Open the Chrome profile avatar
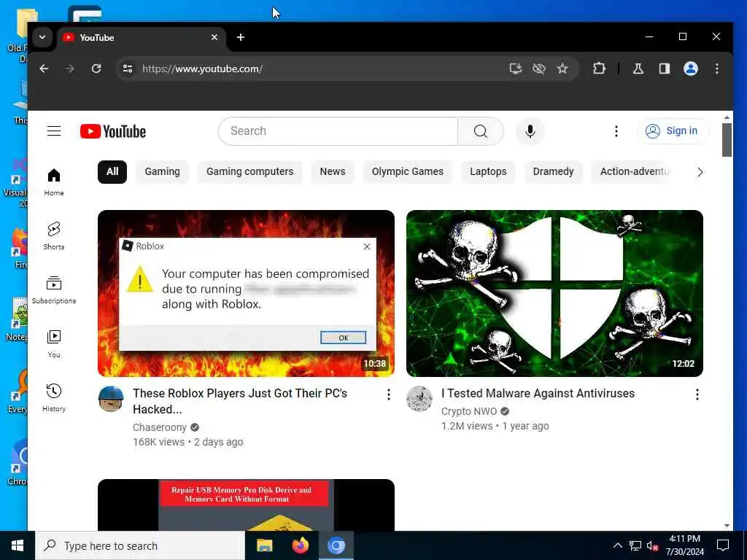The image size is (747, 560). 691,69
